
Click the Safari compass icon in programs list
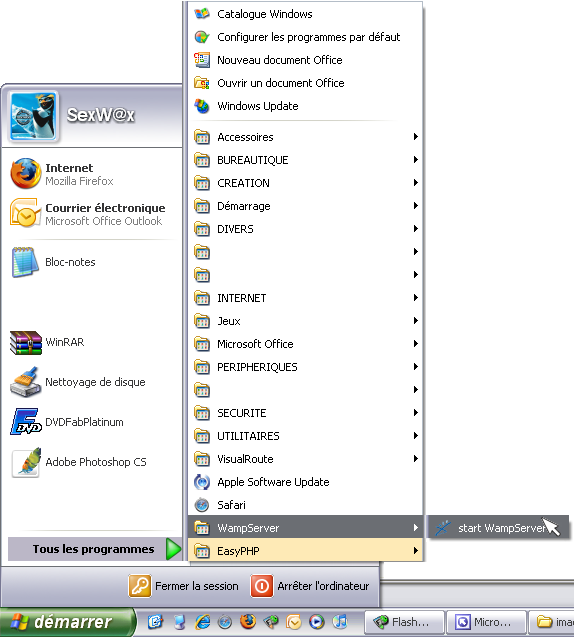click(202, 505)
